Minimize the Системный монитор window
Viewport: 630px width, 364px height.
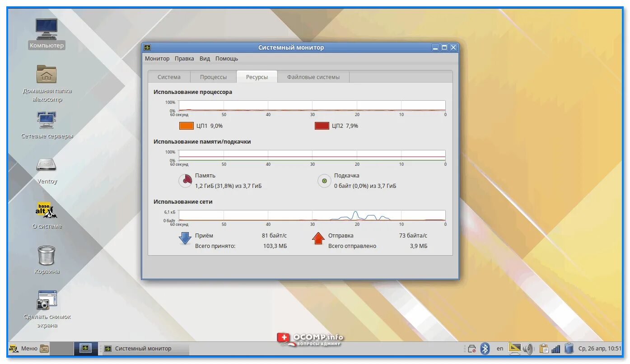click(x=435, y=47)
